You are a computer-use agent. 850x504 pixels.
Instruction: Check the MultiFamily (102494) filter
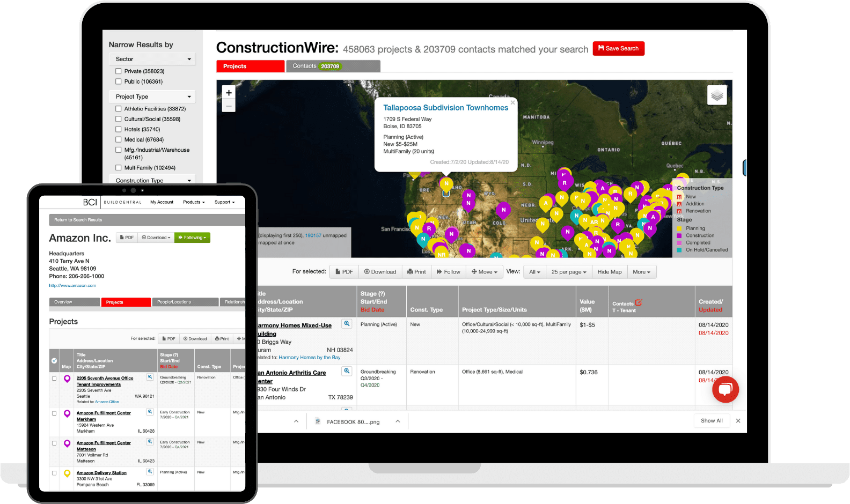pos(119,168)
